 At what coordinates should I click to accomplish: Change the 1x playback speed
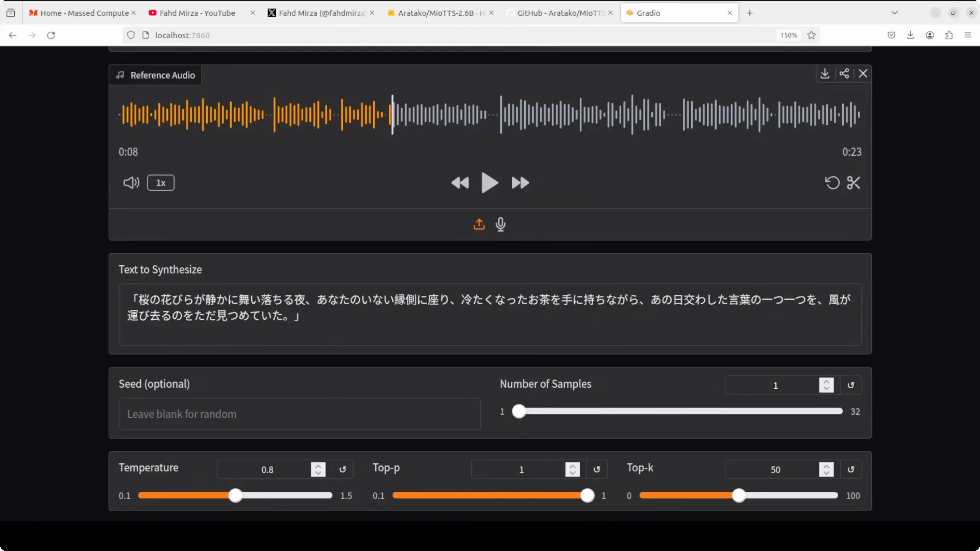161,183
